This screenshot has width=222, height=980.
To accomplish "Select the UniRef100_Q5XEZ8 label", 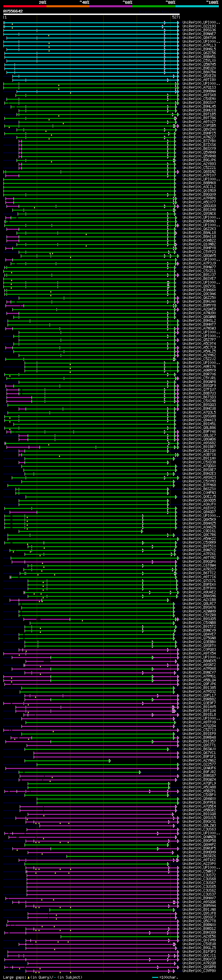I will (199, 76).
